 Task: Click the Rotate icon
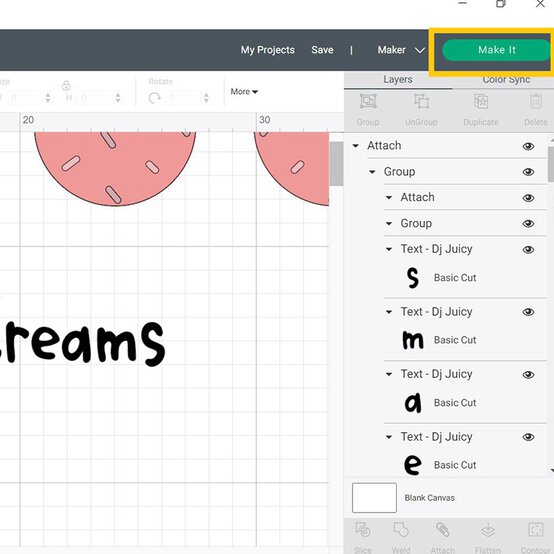pos(154,98)
